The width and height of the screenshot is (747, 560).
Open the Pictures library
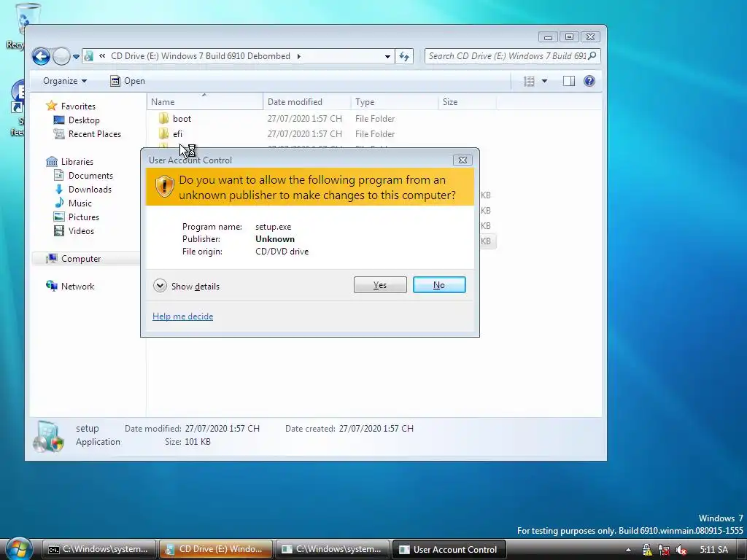pos(84,217)
